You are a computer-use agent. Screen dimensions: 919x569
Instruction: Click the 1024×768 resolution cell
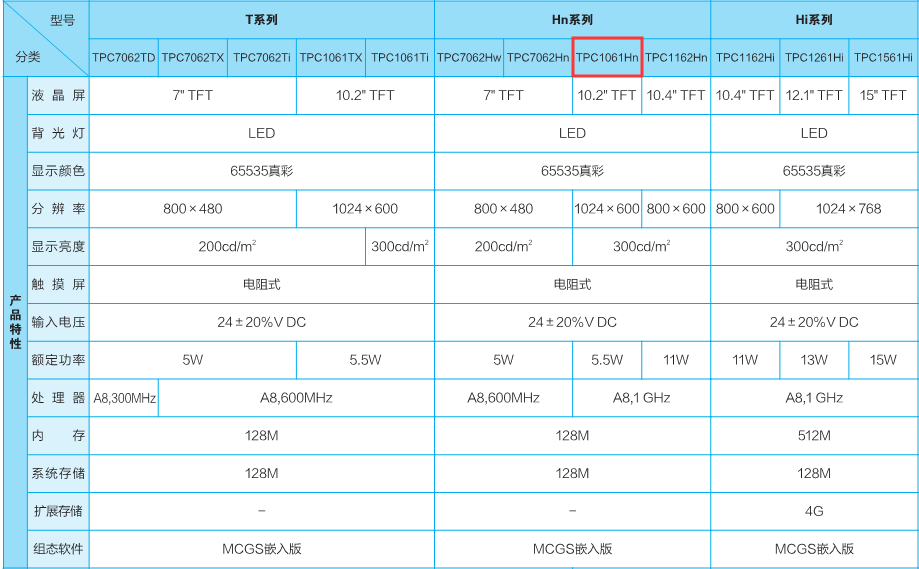(848, 209)
